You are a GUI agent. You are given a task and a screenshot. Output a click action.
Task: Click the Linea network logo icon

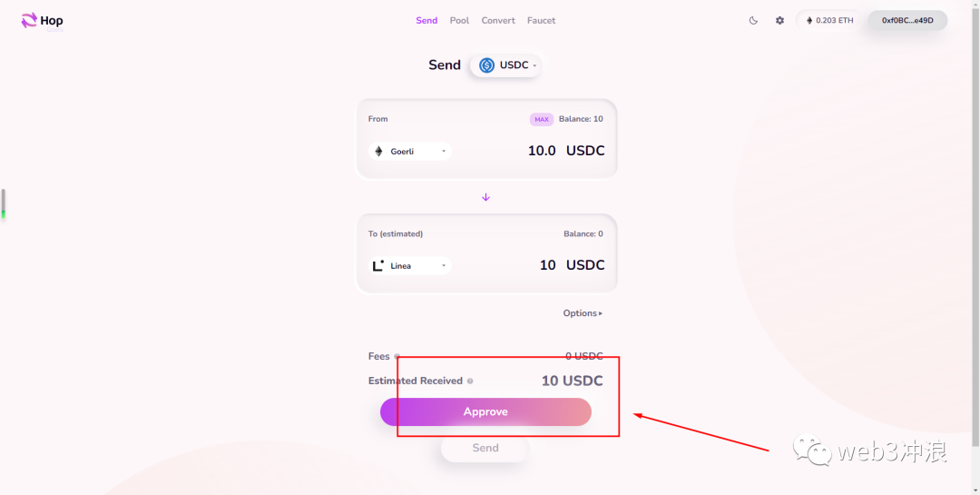(x=378, y=266)
